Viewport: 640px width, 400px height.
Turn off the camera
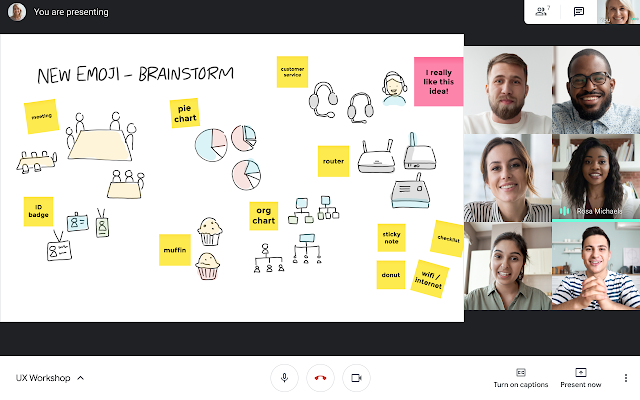coord(357,377)
